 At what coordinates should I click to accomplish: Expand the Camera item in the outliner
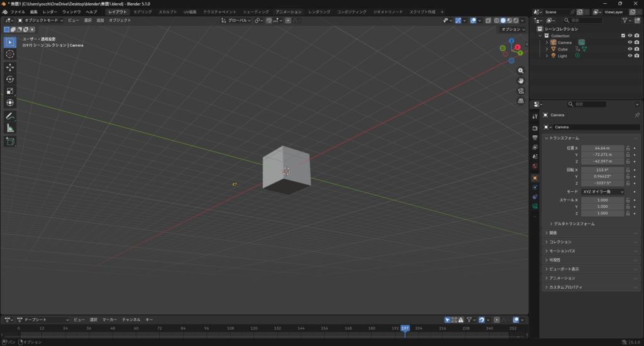(547, 43)
